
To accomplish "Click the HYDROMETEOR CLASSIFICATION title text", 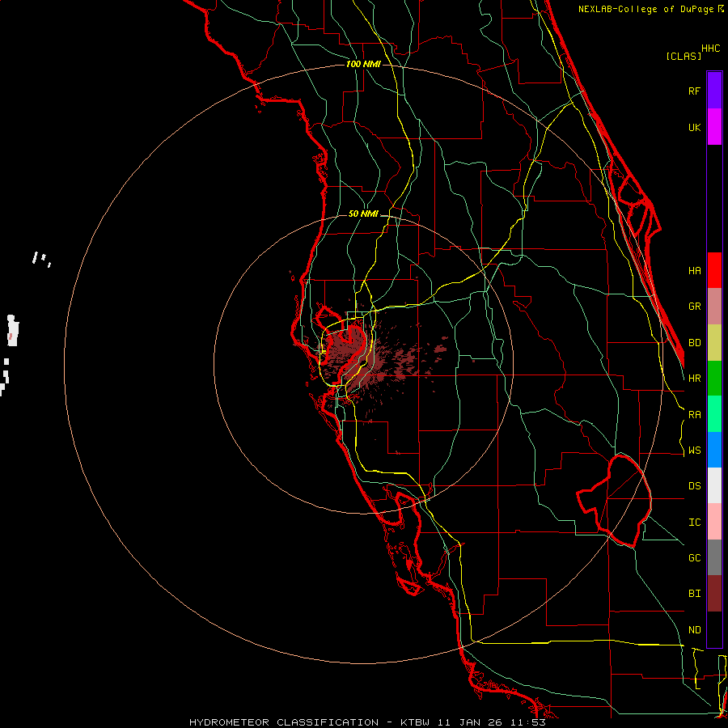I will coord(284,722).
